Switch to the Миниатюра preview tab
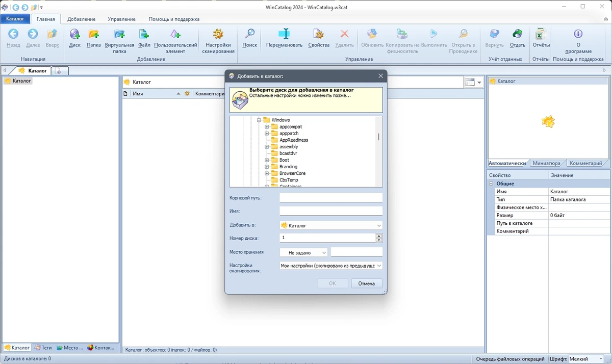The image size is (612, 364). [546, 163]
